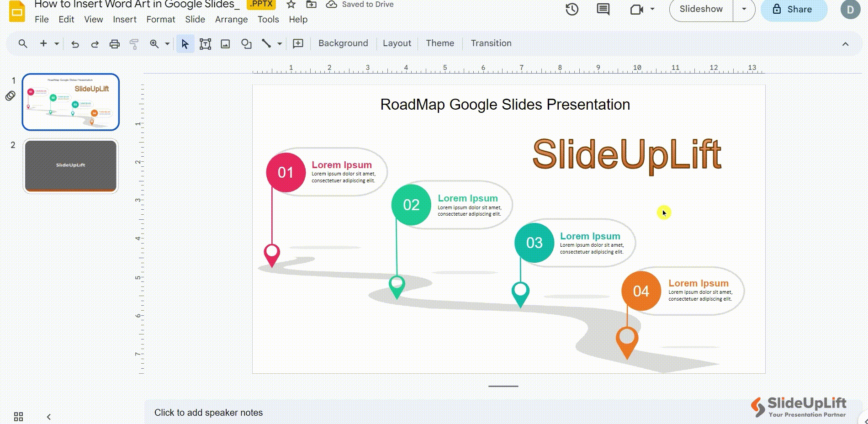The image size is (868, 424).
Task: Star this presentation
Action: (291, 5)
